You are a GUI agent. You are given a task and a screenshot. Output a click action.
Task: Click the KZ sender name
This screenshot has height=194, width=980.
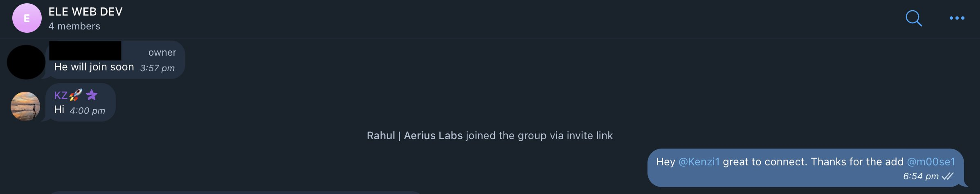click(x=61, y=95)
